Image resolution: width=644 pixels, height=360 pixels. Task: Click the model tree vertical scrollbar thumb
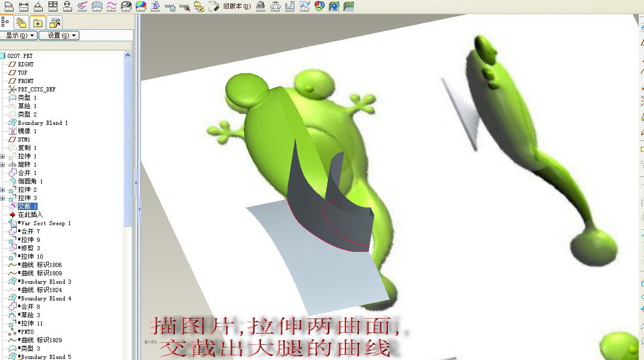127,143
